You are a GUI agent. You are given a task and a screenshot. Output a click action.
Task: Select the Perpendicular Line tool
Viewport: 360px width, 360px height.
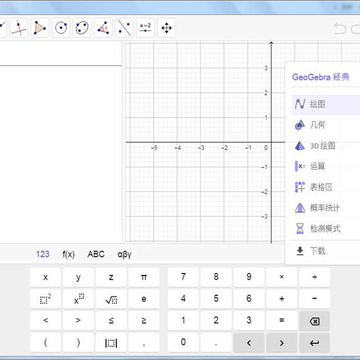point(19,28)
